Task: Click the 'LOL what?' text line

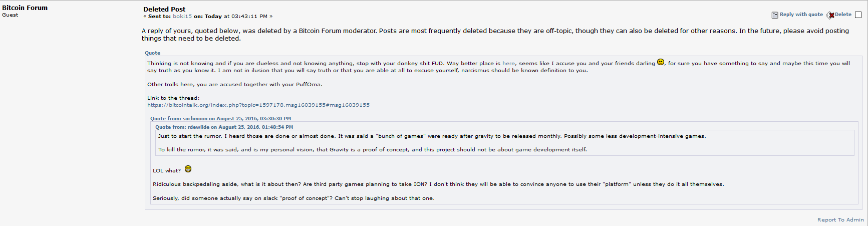Action: coord(167,171)
